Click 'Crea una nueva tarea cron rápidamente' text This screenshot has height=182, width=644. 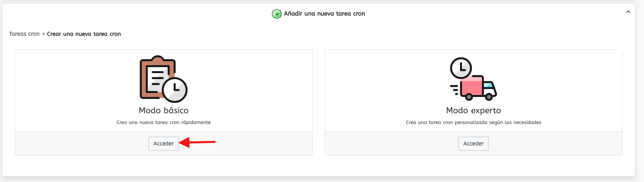tap(164, 122)
